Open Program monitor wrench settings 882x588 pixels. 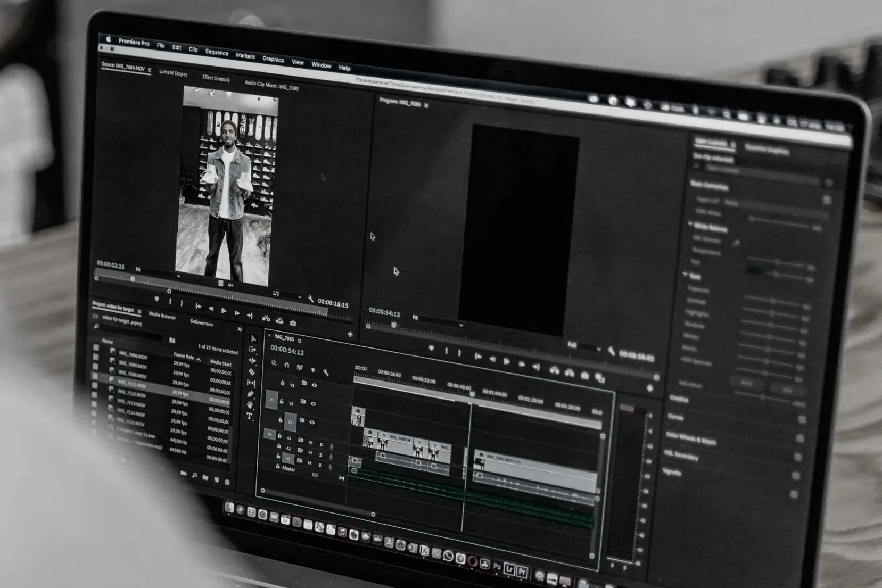coord(612,351)
